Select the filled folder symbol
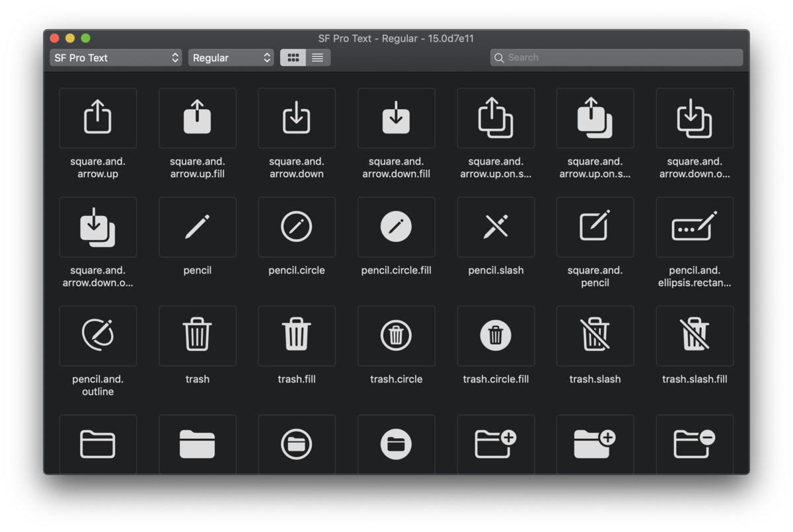This screenshot has height=532, width=793. [198, 444]
